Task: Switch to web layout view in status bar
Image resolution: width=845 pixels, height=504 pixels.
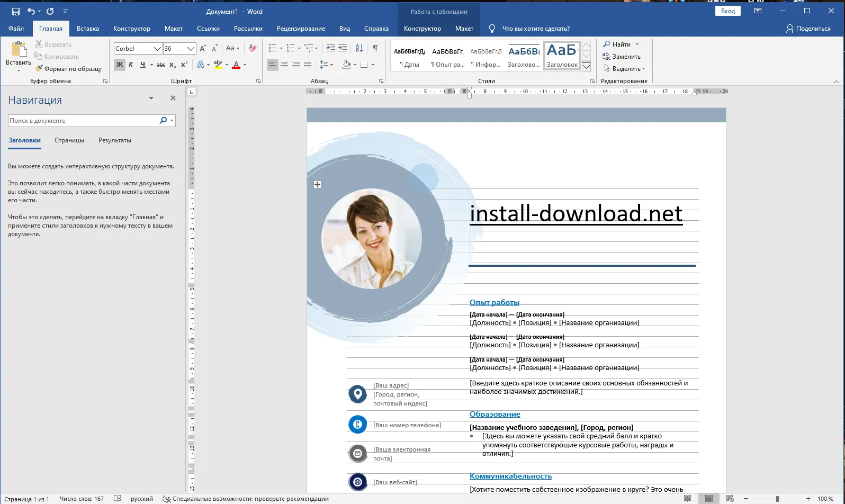Action: (730, 499)
